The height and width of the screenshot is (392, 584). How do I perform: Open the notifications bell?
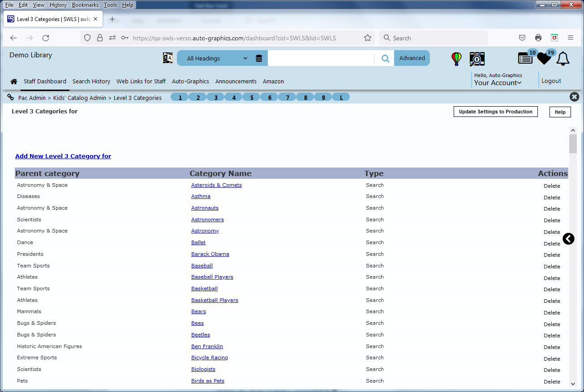point(563,59)
